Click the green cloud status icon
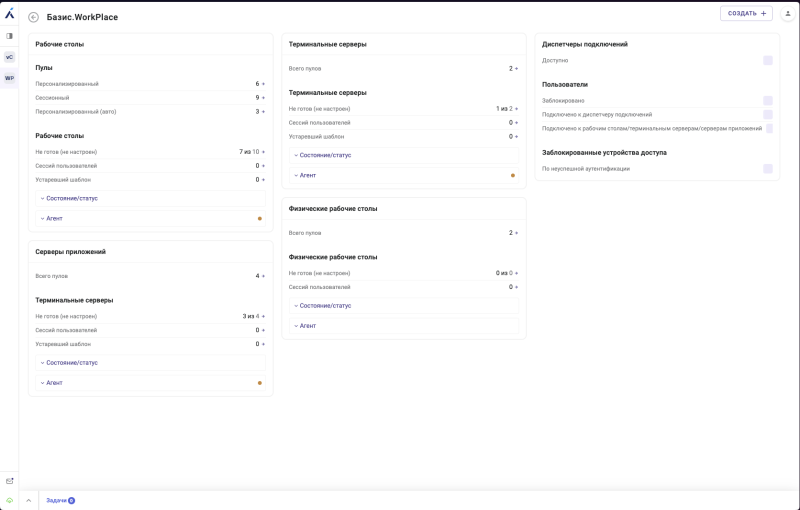This screenshot has width=800, height=510. (x=9, y=500)
